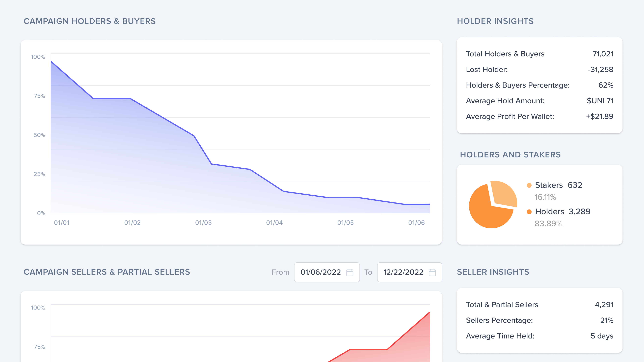
Task: Click the Lost Holder label
Action: [487, 69]
